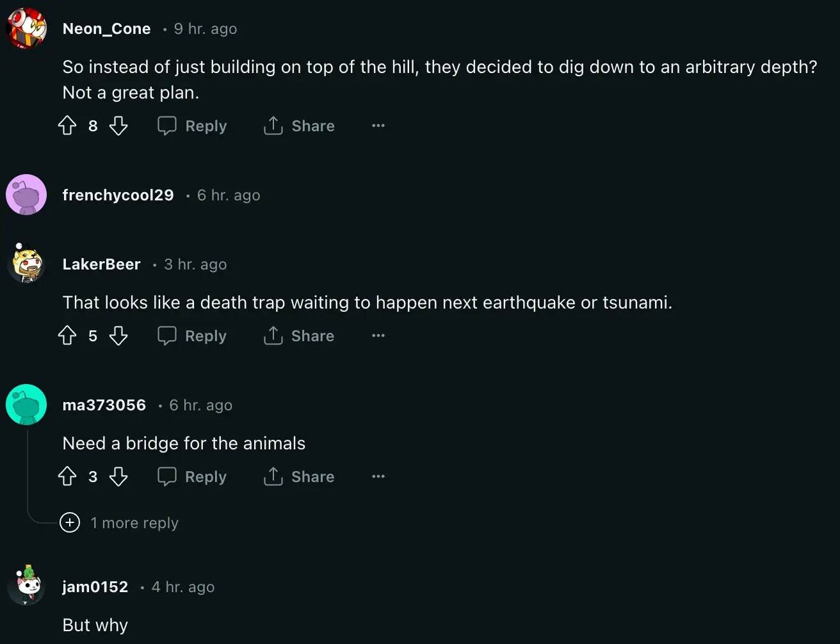
Task: Click LakerBeer's avatar image
Action: (26, 263)
